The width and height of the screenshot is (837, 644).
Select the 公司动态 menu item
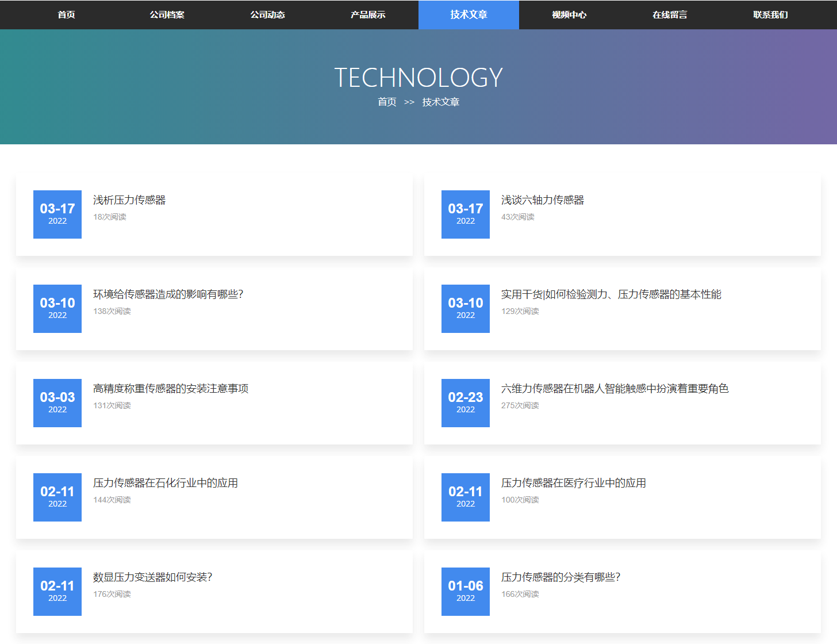(267, 15)
